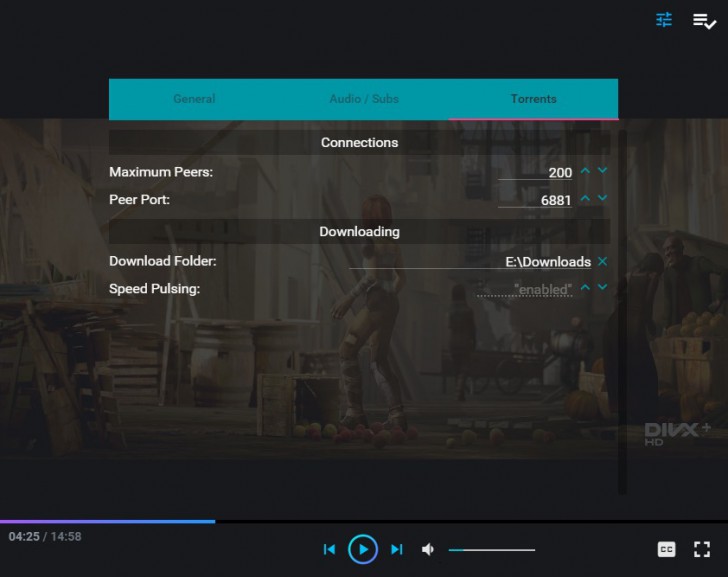Open the playlist checklist icon
Image resolution: width=728 pixels, height=577 pixels.
point(704,21)
